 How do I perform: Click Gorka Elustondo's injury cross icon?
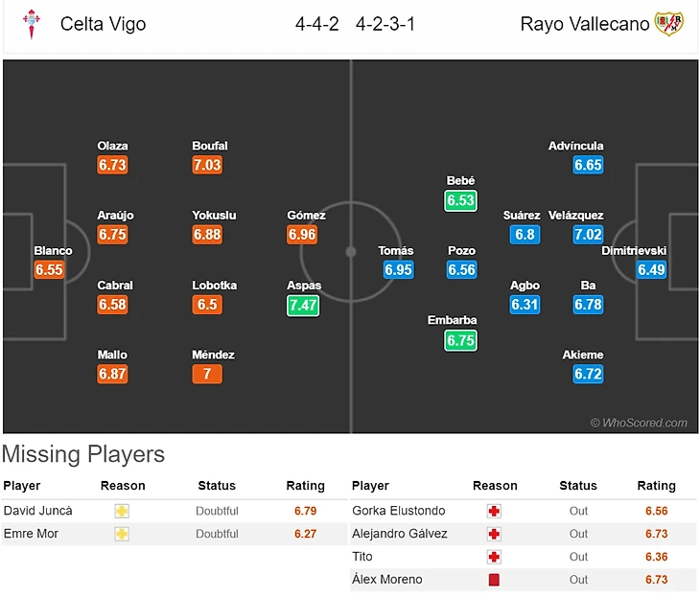495,511
